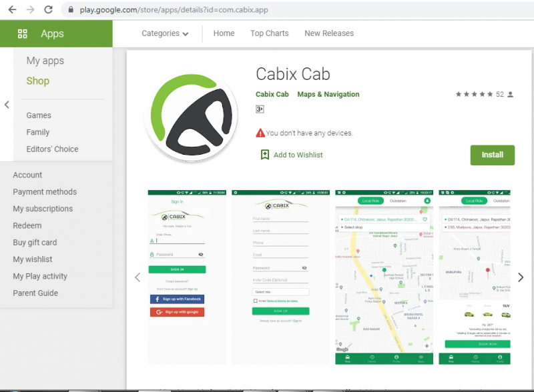Open the Select drop map screenshot

[384, 277]
